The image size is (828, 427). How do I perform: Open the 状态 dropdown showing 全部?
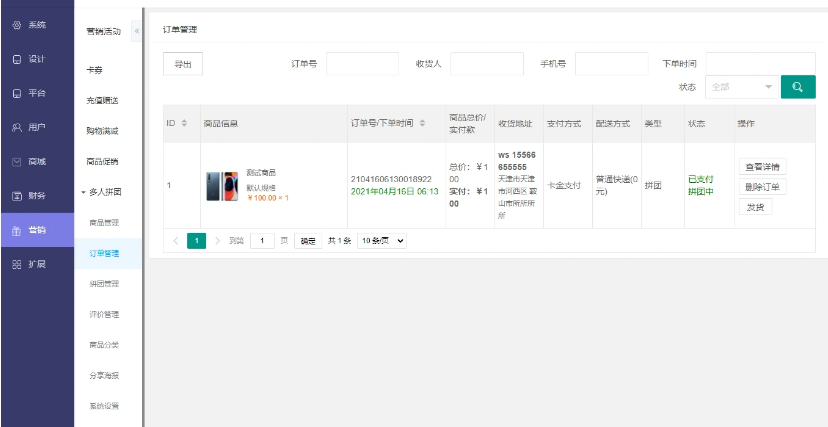click(740, 87)
